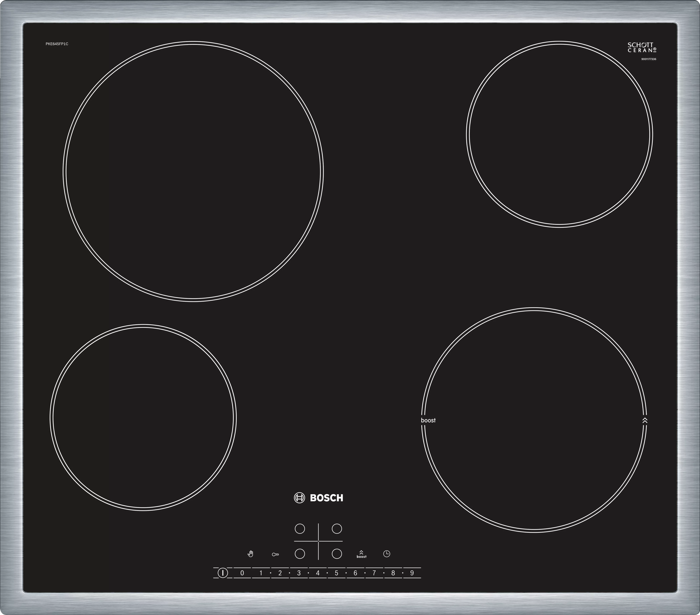700x615 pixels.
Task: Click the PKE645FP1C model number text
Action: point(57,44)
